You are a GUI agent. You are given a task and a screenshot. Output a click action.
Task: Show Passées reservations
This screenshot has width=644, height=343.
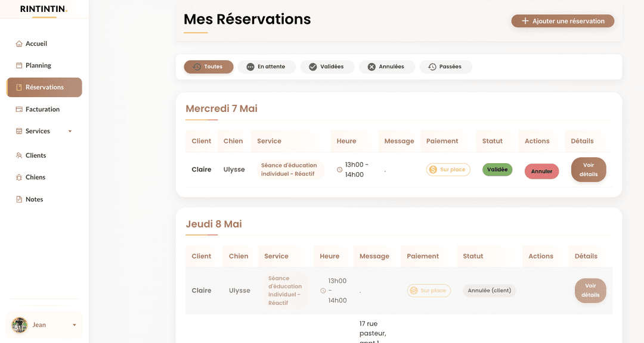445,67
